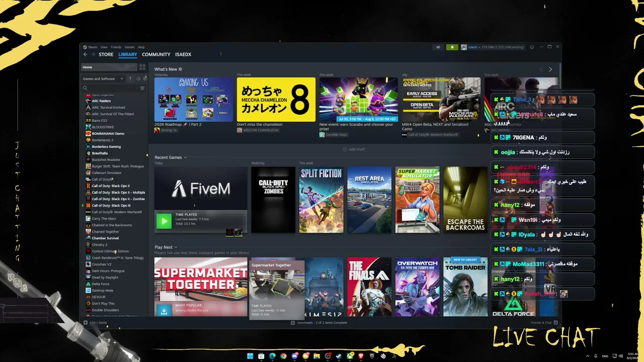Screen dimensions: 644x362
Task: Click the Add Game plus icon
Action: click(86, 323)
